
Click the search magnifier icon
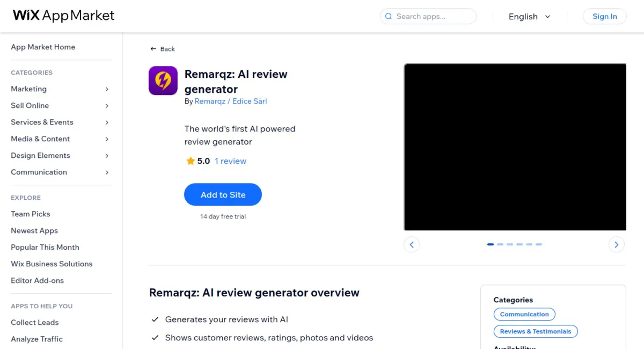[x=389, y=16]
